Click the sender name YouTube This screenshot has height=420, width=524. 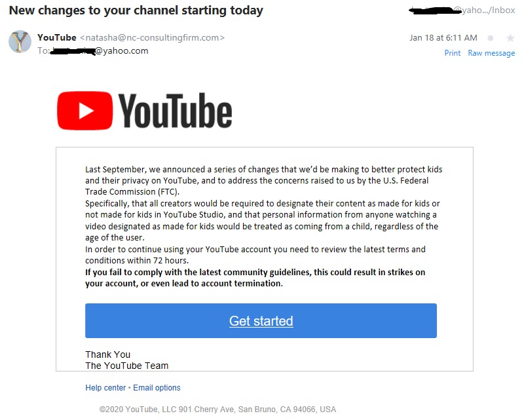click(x=57, y=37)
